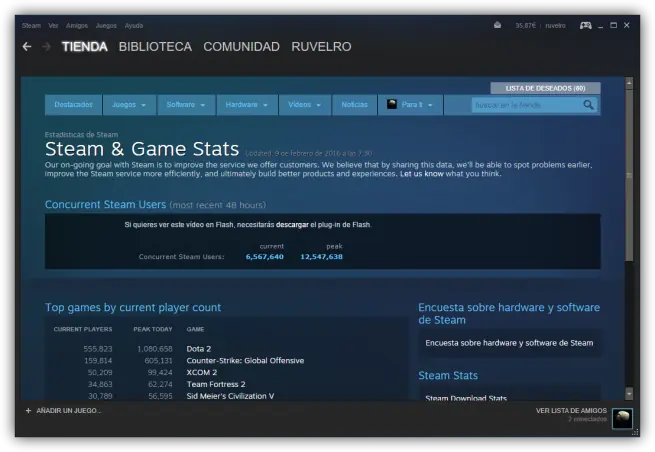Open the friends avatar thumbnail
The width and height of the screenshot is (655, 452).
point(622,418)
